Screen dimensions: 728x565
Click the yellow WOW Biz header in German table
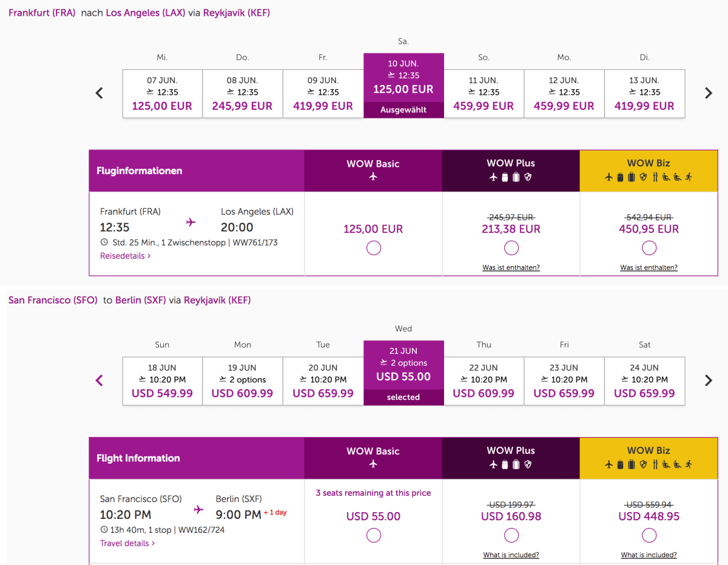649,171
